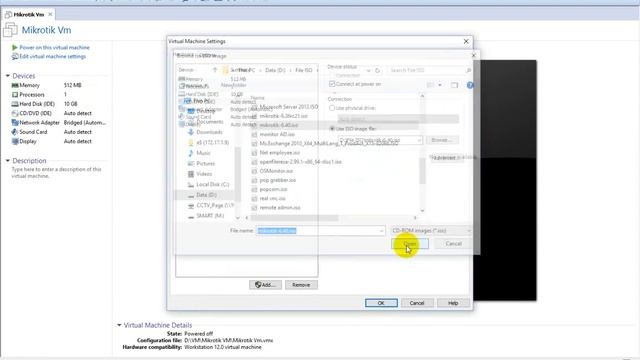The image size is (640, 360).
Task: Select file Microsoft Server 2012.ISO
Action: (289, 107)
